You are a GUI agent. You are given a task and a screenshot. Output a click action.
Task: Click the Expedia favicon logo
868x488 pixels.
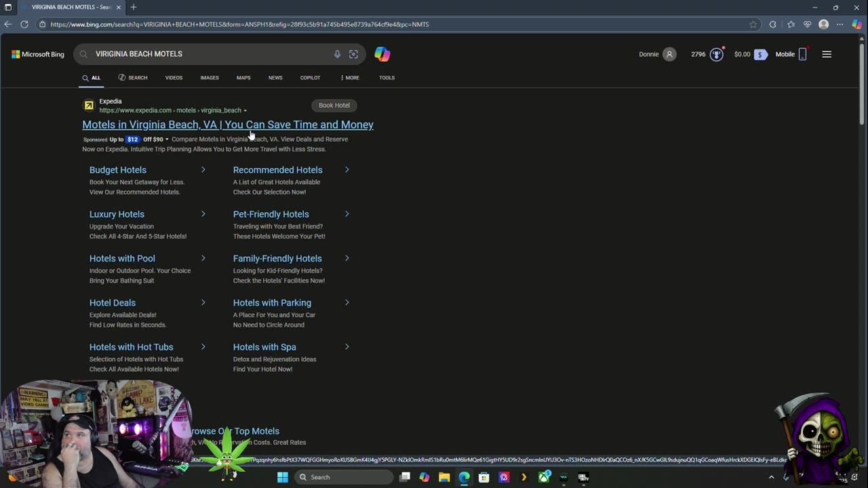89,105
